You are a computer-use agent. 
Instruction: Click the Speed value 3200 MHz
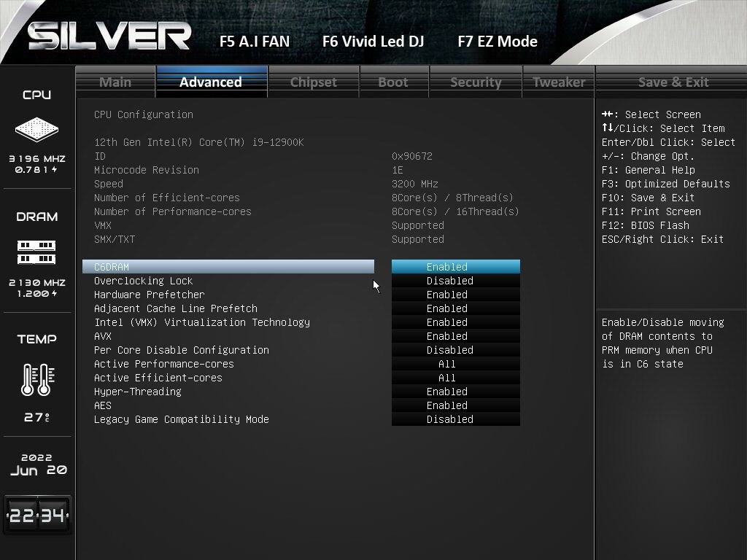(x=415, y=183)
